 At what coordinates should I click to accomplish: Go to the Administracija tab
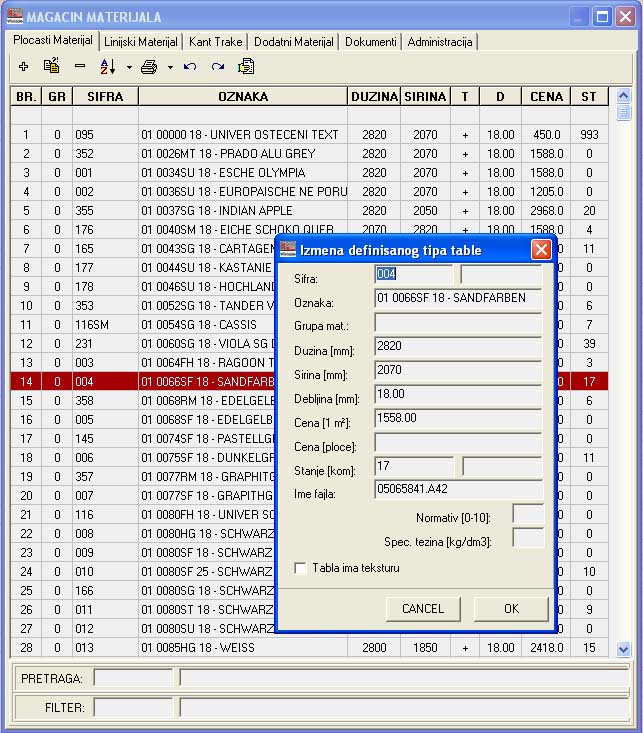pyautogui.click(x=441, y=42)
